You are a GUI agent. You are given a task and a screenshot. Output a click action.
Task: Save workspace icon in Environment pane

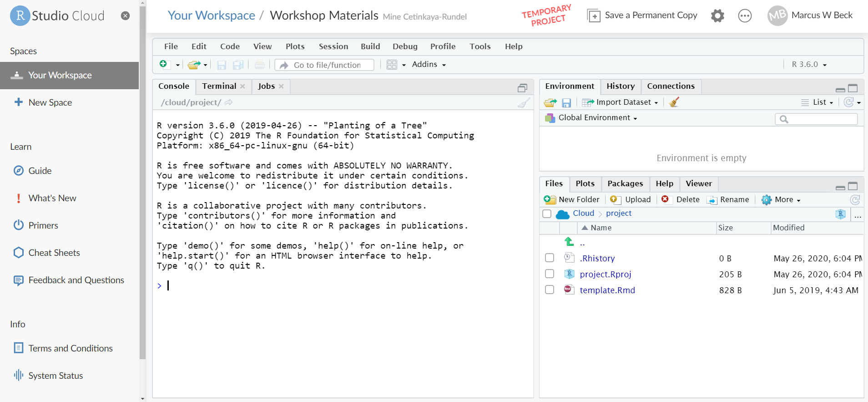point(566,103)
